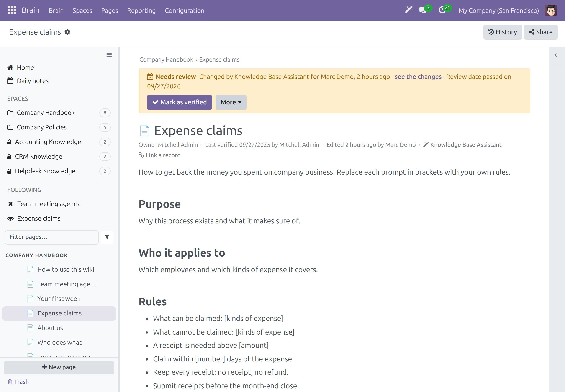
Task: Click the user avatar in top right
Action: tap(551, 10)
